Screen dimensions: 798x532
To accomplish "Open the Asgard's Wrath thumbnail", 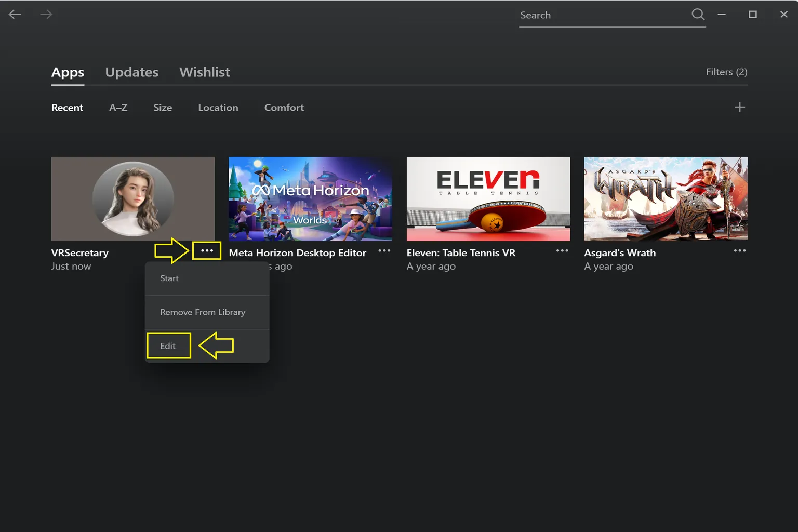I will click(666, 199).
